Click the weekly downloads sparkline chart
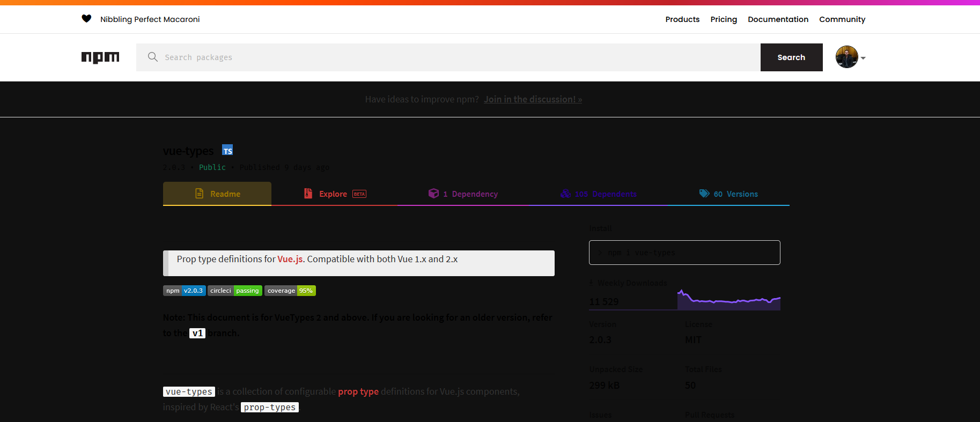This screenshot has width=980, height=422. [728, 299]
